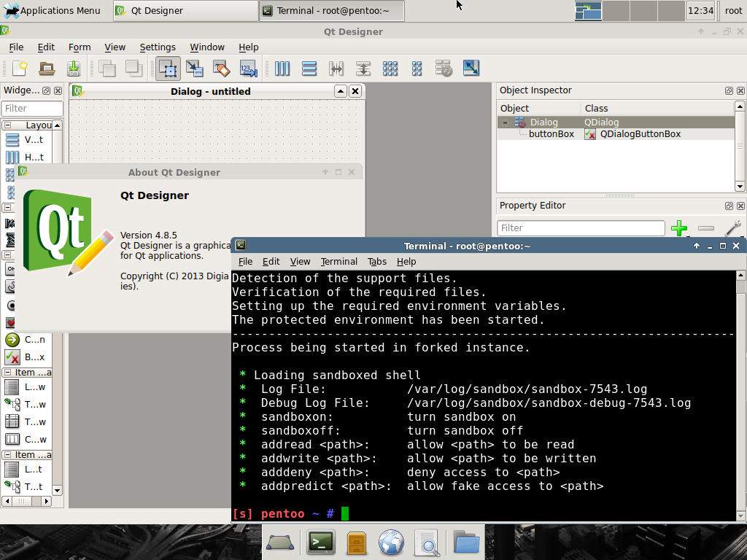This screenshot has height=560, width=747.
Task: Open the Qt Designer File menu
Action: [x=16, y=47]
